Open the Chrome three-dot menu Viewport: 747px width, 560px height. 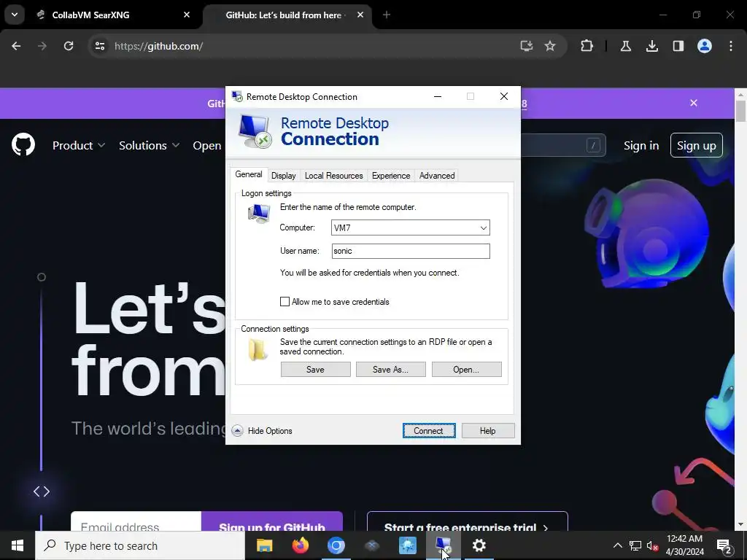730,46
